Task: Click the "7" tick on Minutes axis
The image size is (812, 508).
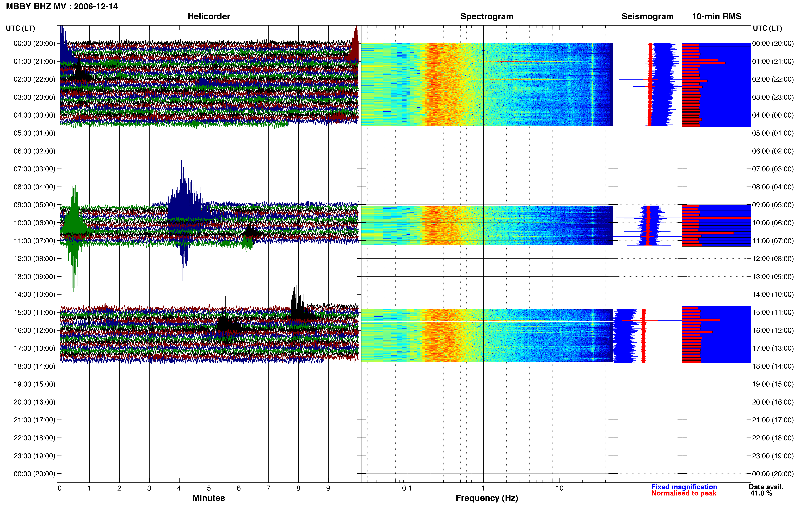Action: point(269,488)
